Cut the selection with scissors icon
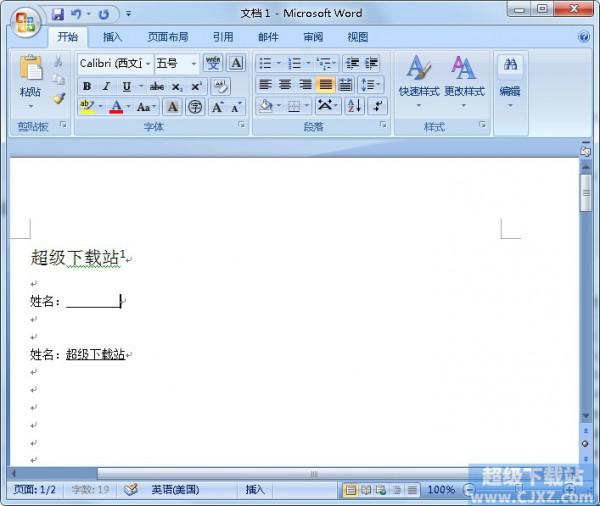 (58, 62)
